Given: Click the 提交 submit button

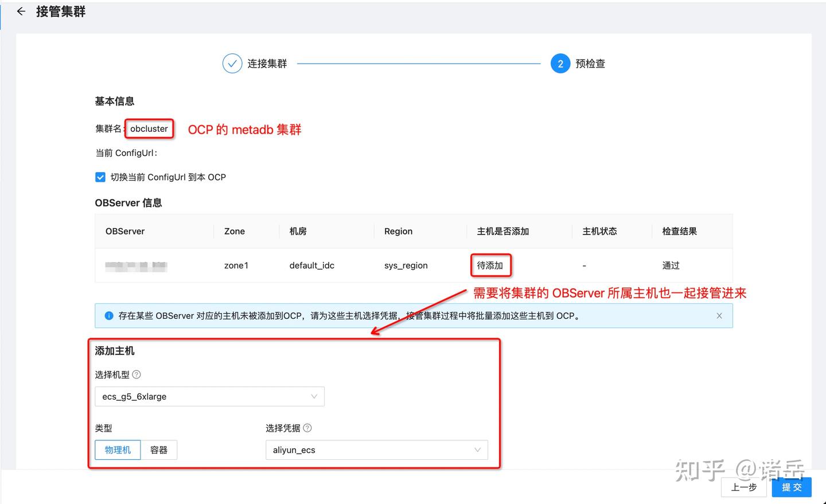Looking at the screenshot, I should pos(792,487).
